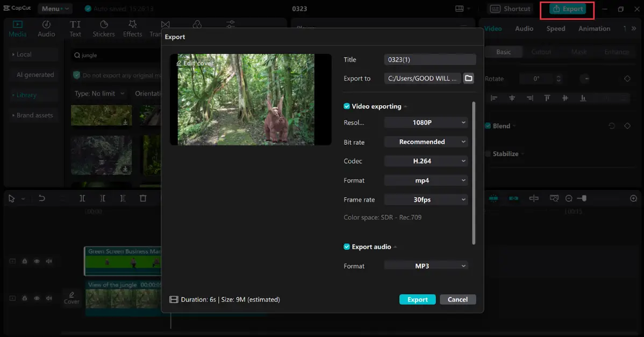The width and height of the screenshot is (644, 337).
Task: Toggle the Blend checkbox
Action: (488, 126)
